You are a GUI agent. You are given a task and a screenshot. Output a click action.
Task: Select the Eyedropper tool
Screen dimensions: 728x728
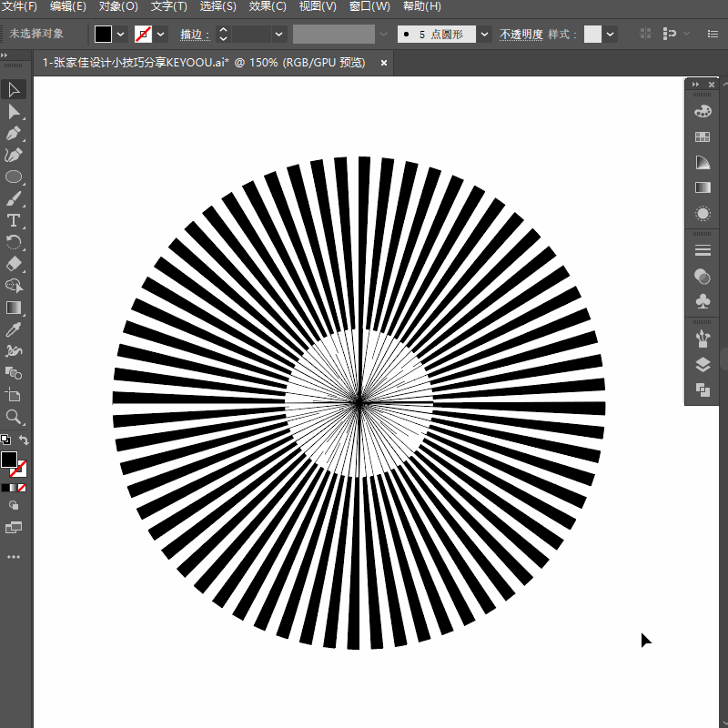pyautogui.click(x=14, y=329)
